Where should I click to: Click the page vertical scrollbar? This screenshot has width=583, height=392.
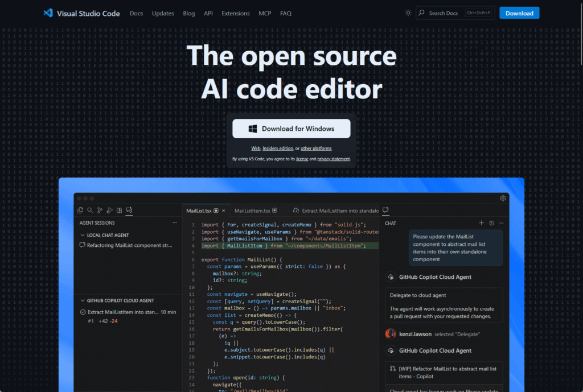581,34
